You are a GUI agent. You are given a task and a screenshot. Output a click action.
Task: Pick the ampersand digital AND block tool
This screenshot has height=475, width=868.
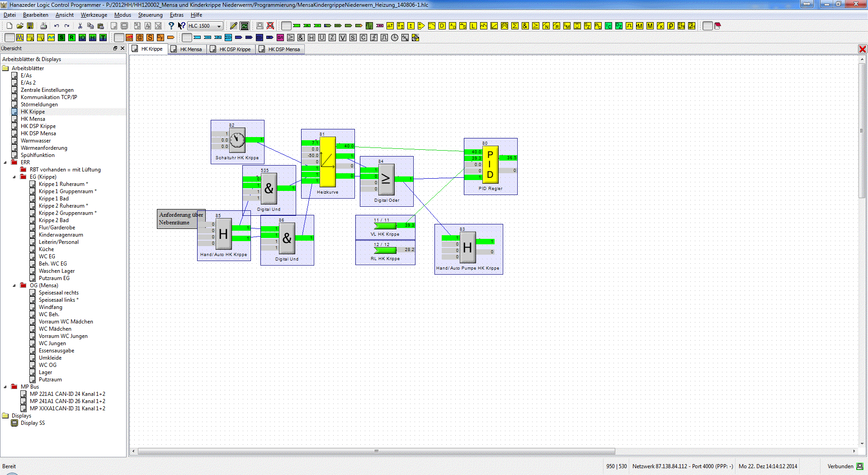(301, 38)
